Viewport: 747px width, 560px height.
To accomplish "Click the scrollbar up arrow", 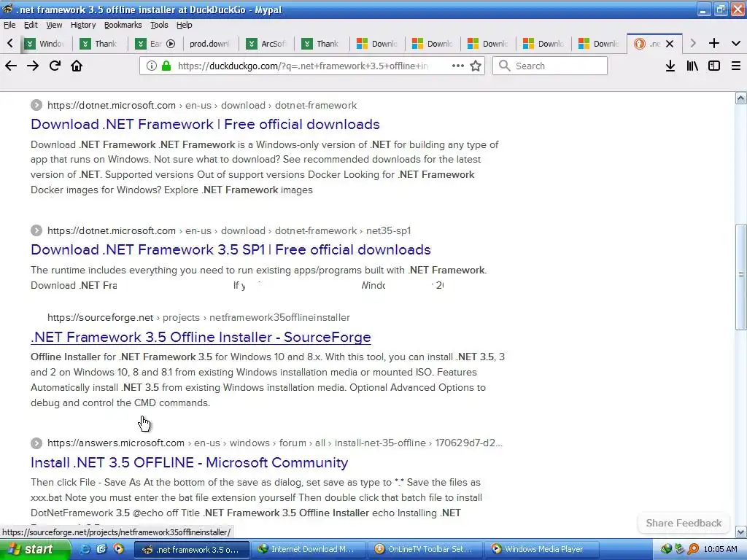I will pos(741,98).
